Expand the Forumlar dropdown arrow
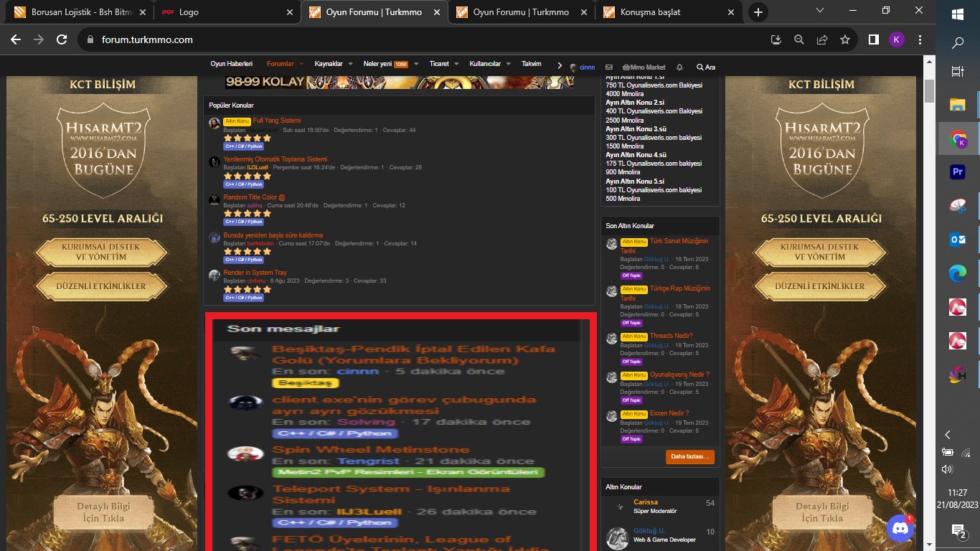Image resolution: width=980 pixels, height=551 pixels. point(301,64)
